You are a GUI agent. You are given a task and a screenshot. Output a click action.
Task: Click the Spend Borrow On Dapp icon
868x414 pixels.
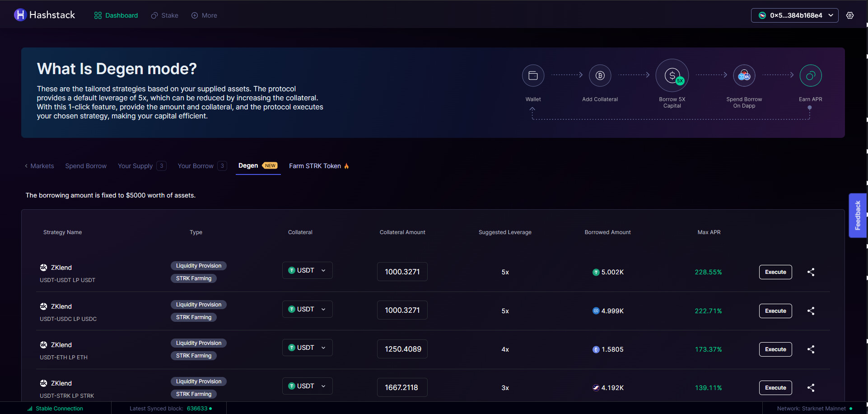[x=744, y=75]
